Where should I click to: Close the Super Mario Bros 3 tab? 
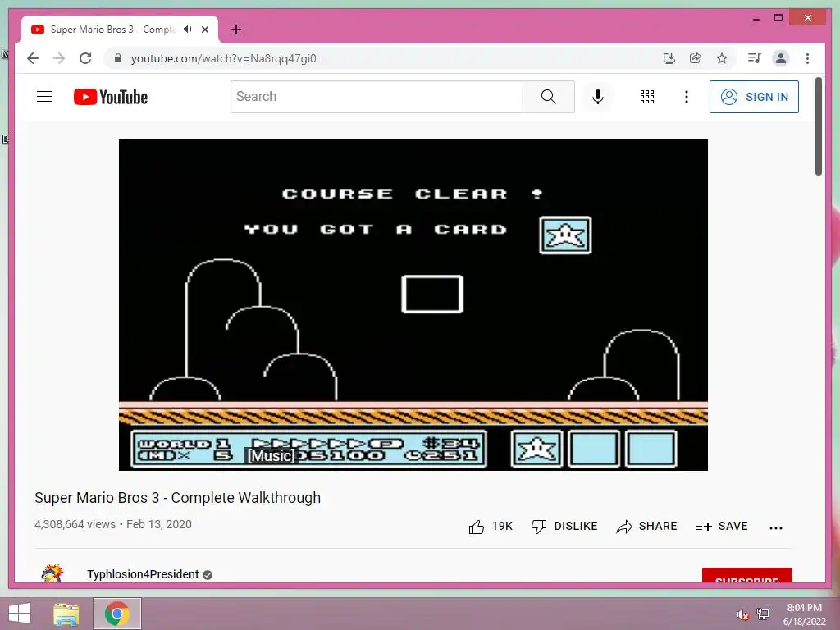[x=204, y=30]
